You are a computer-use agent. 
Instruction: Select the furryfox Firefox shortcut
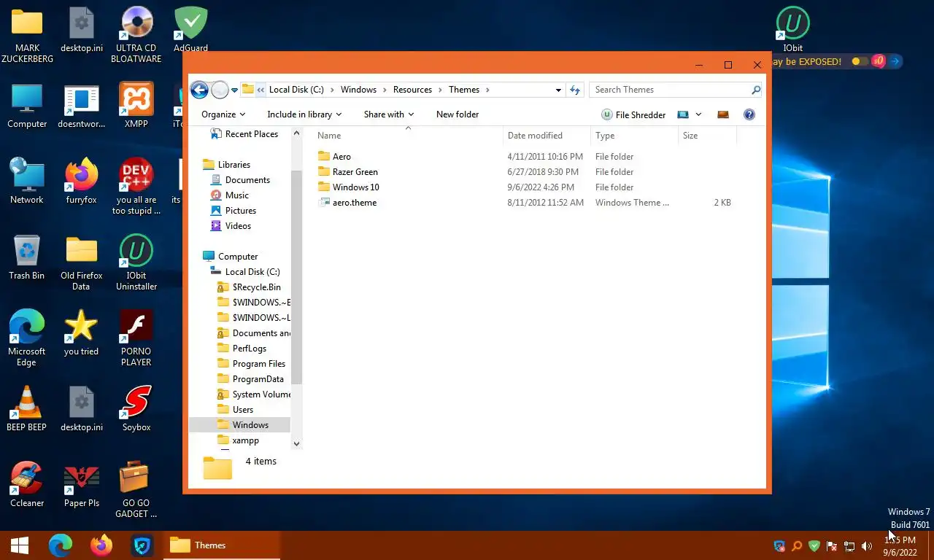click(81, 182)
